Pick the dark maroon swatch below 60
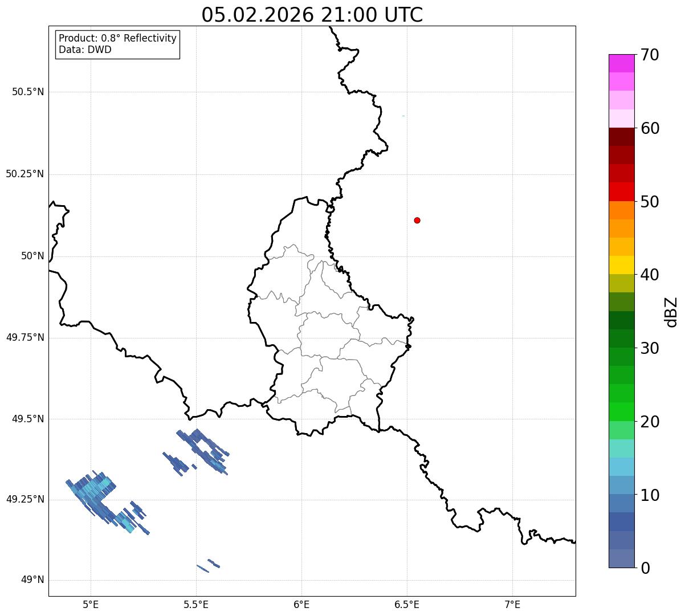Image resolution: width=685 pixels, height=616 pixels. pos(621,137)
